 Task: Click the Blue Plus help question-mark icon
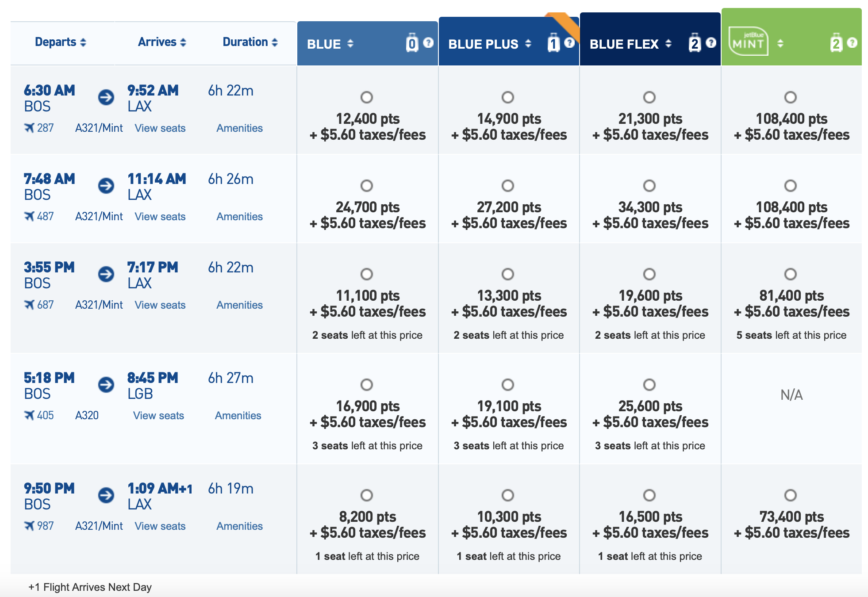click(569, 42)
